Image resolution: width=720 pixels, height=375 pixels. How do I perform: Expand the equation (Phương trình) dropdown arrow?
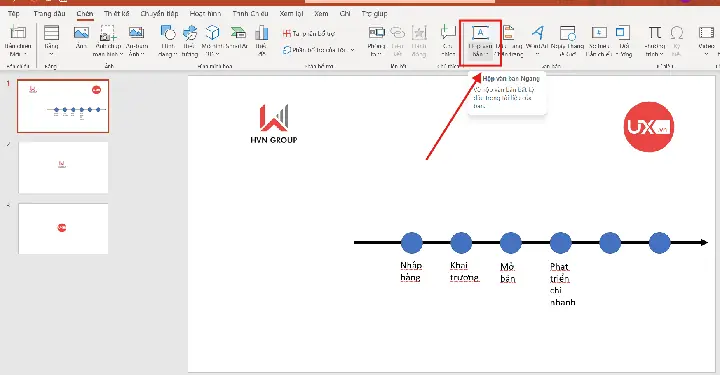[662, 54]
